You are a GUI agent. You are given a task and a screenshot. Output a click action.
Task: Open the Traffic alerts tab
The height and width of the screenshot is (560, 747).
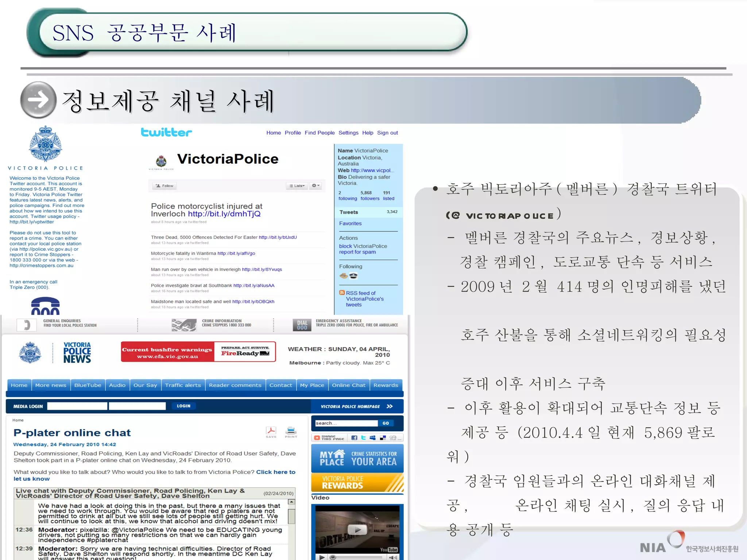(x=183, y=385)
